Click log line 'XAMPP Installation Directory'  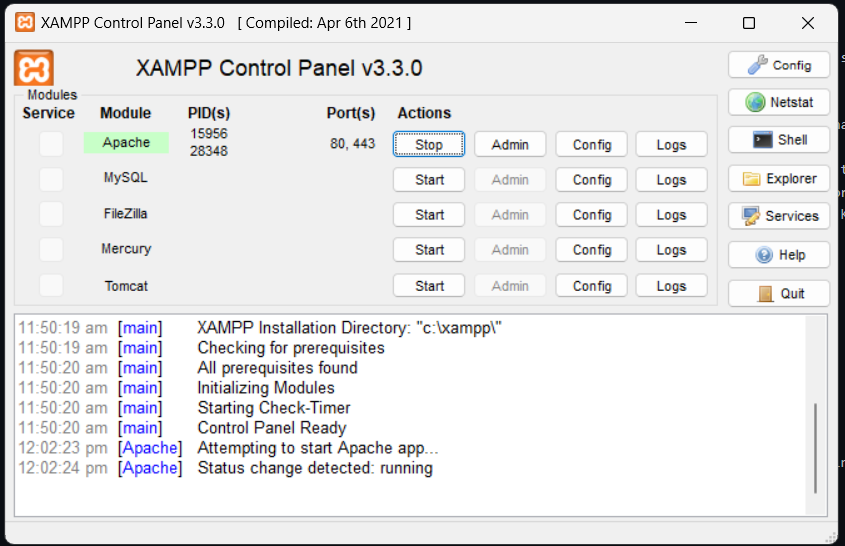(349, 328)
